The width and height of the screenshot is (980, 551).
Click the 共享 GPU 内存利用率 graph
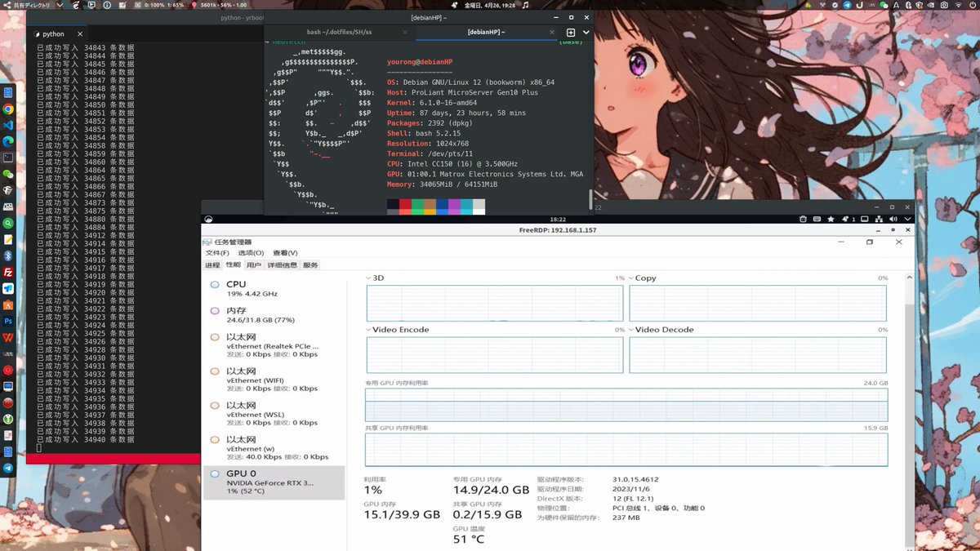coord(626,451)
